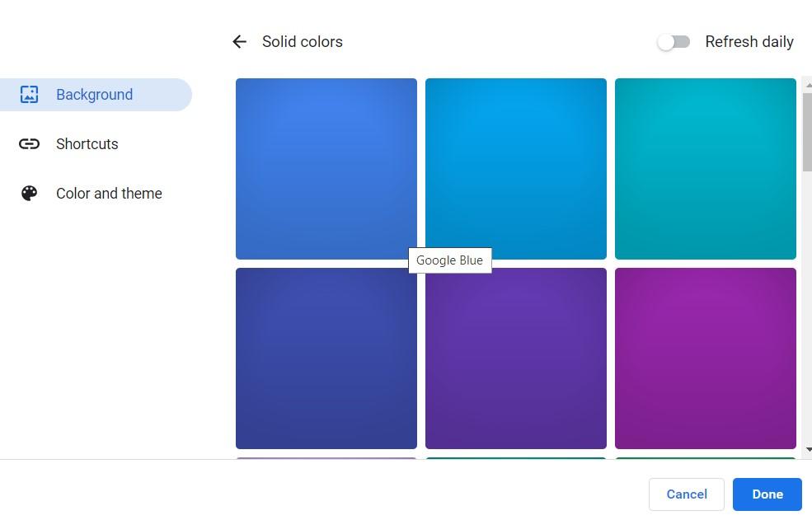Click the Done button
The height and width of the screenshot is (520, 812).
[x=767, y=494]
